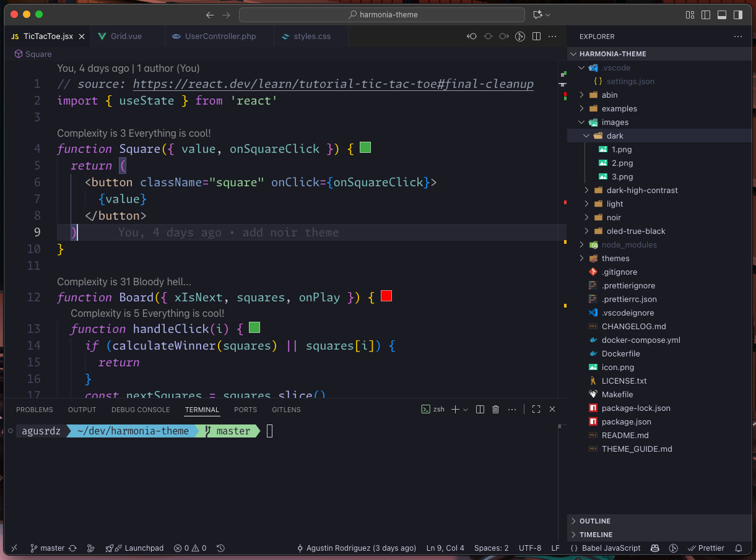Click the split editor right icon
This screenshot has width=756, height=560.
coord(536,37)
